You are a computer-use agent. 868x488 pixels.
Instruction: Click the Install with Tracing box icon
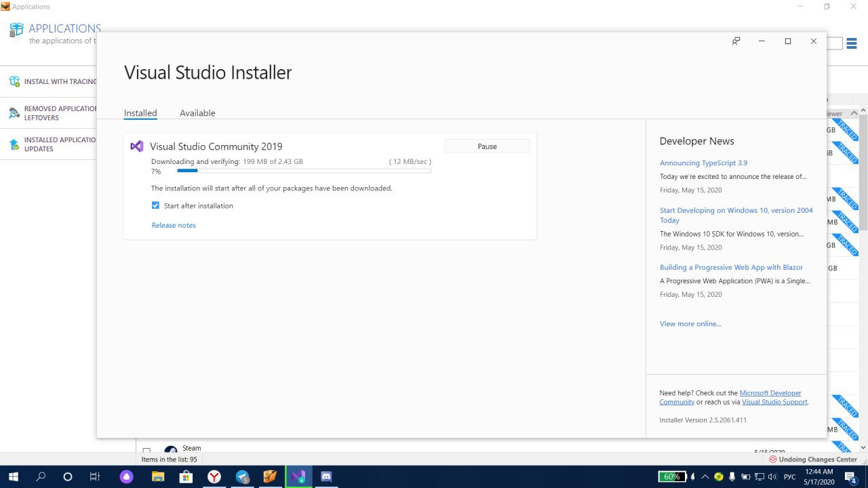coord(14,81)
